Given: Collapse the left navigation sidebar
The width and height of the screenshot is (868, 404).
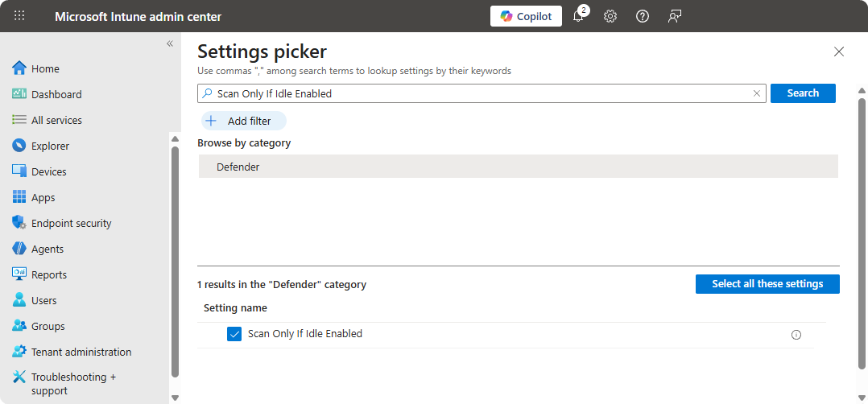Looking at the screenshot, I should click(x=170, y=43).
